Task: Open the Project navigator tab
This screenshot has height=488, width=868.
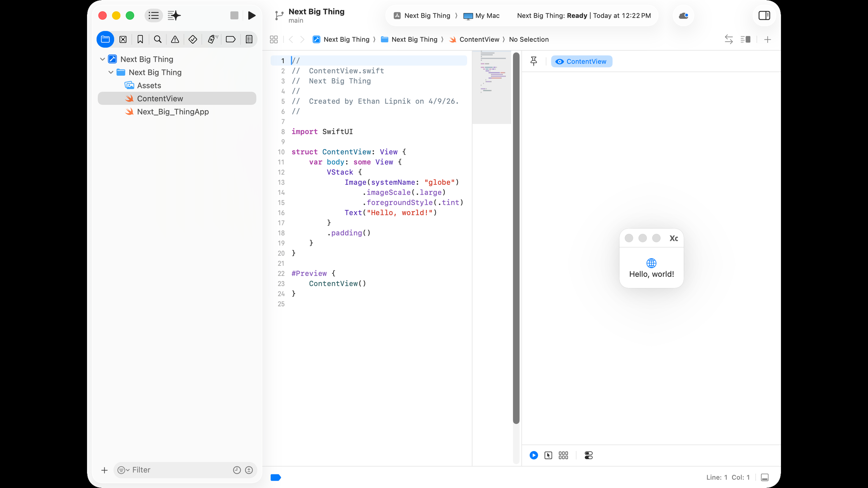Action: [x=105, y=39]
